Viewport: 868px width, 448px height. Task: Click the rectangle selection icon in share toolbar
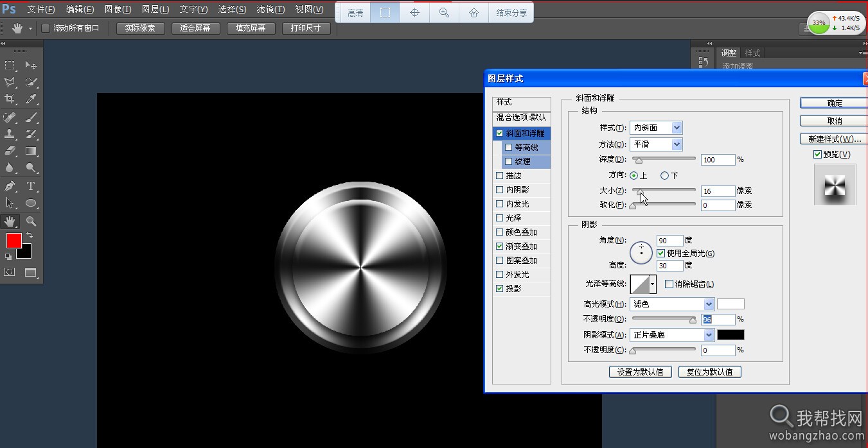click(385, 13)
